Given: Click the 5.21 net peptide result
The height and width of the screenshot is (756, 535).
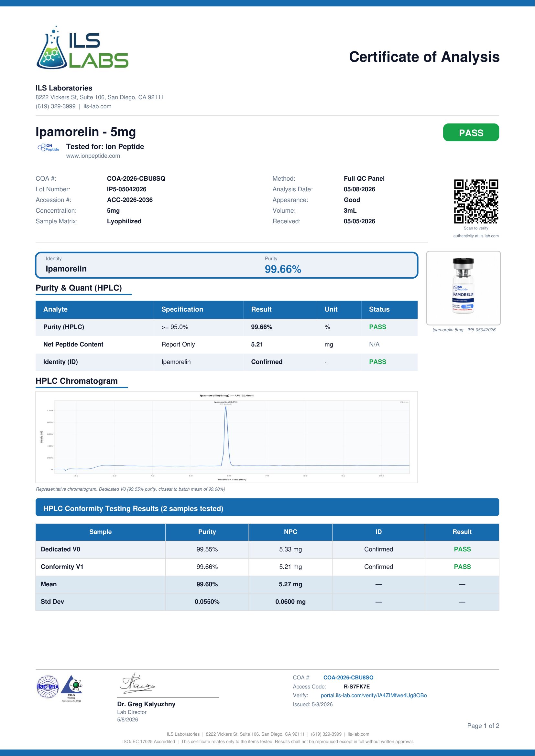Looking at the screenshot, I should tap(257, 344).
